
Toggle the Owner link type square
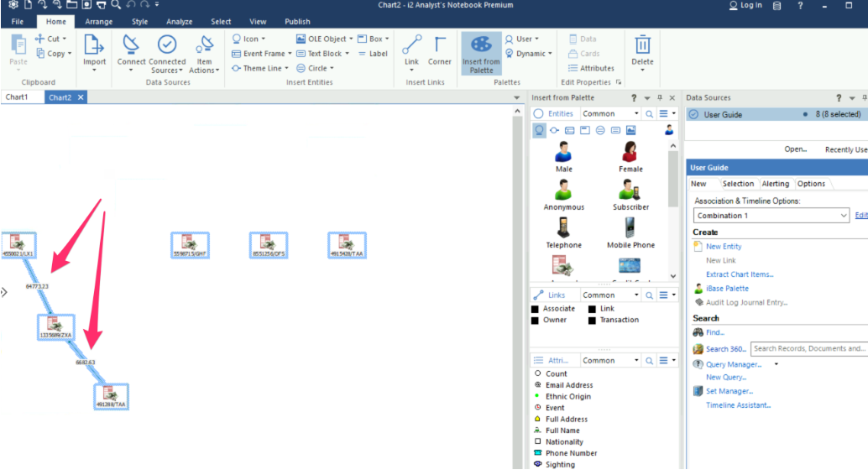(536, 320)
